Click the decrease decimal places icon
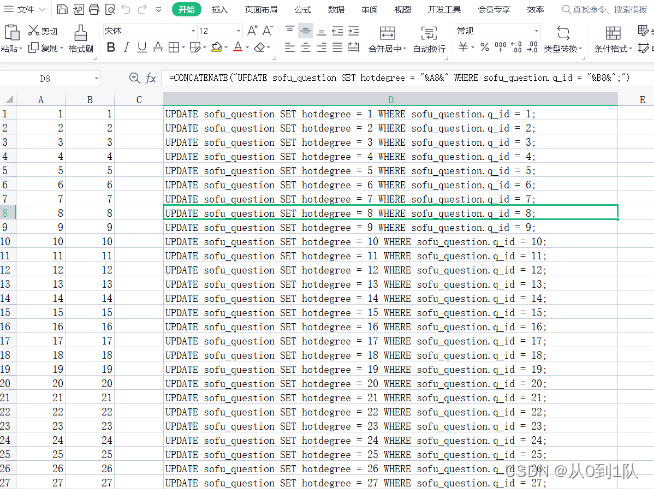This screenshot has height=489, width=654. pyautogui.click(x=532, y=47)
